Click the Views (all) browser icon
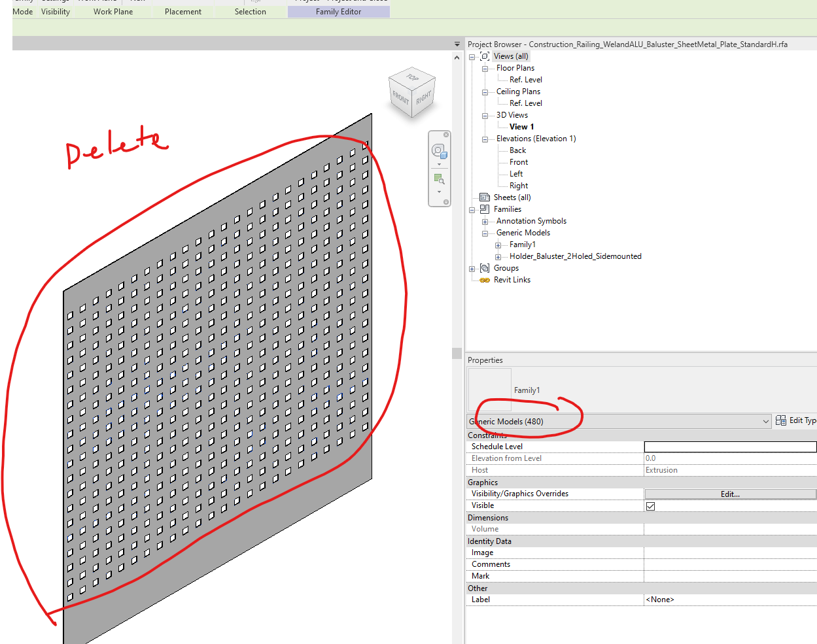 (485, 56)
